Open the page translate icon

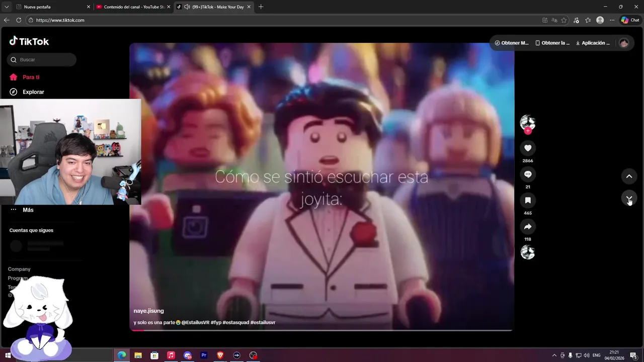coord(554,20)
